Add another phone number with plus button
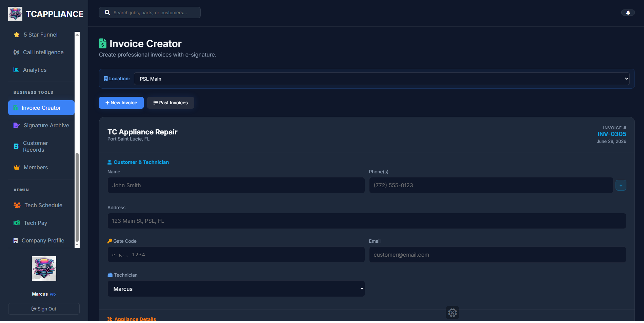 tap(621, 186)
